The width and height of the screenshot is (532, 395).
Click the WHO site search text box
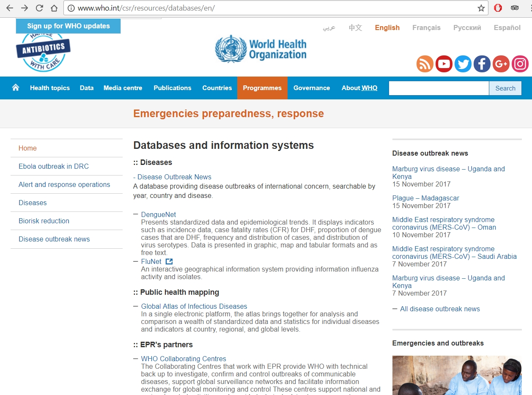pyautogui.click(x=439, y=88)
